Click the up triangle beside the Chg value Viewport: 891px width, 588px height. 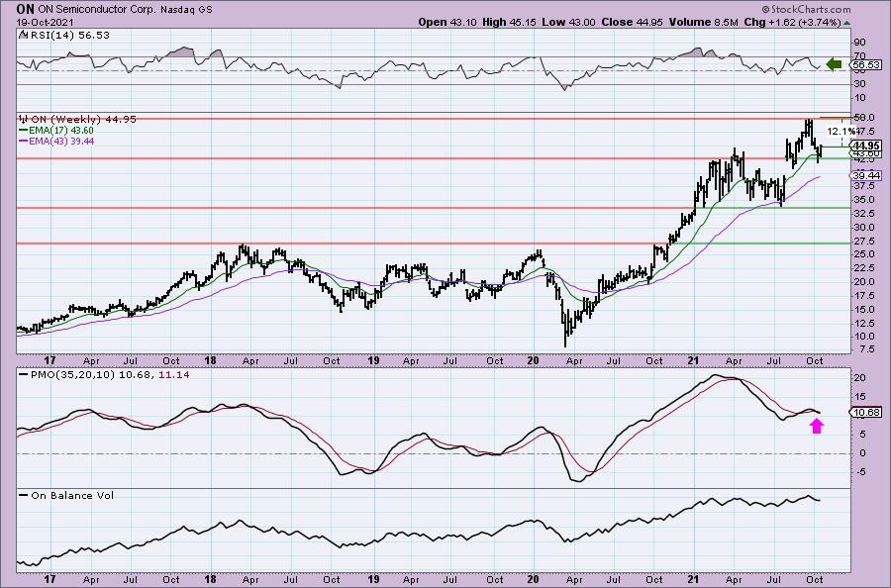click(846, 23)
